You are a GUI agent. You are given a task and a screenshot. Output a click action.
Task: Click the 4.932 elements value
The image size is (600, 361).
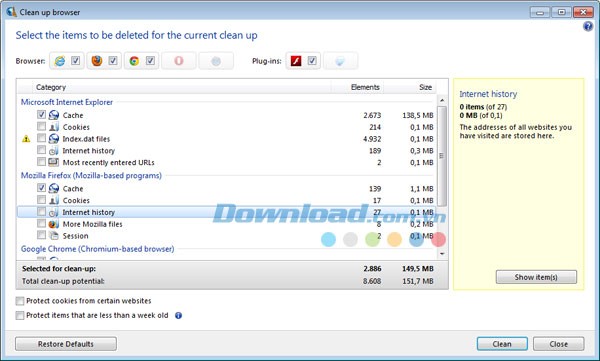click(372, 139)
